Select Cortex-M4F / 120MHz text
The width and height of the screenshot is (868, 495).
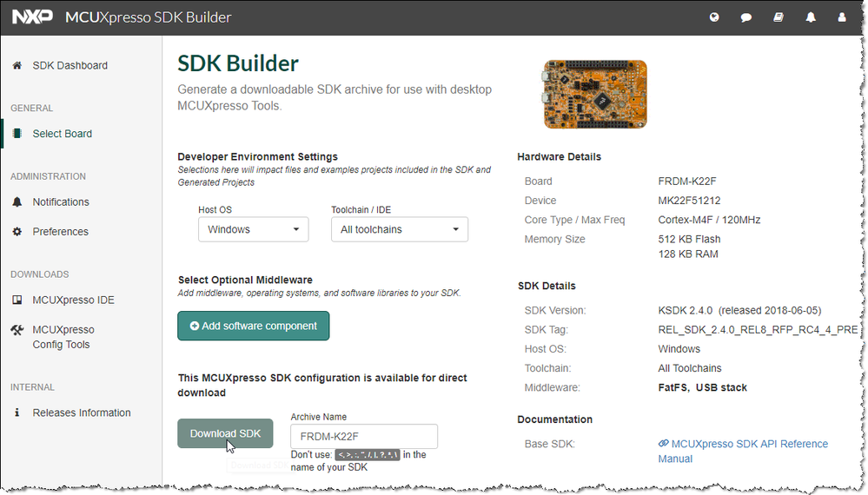[709, 220]
